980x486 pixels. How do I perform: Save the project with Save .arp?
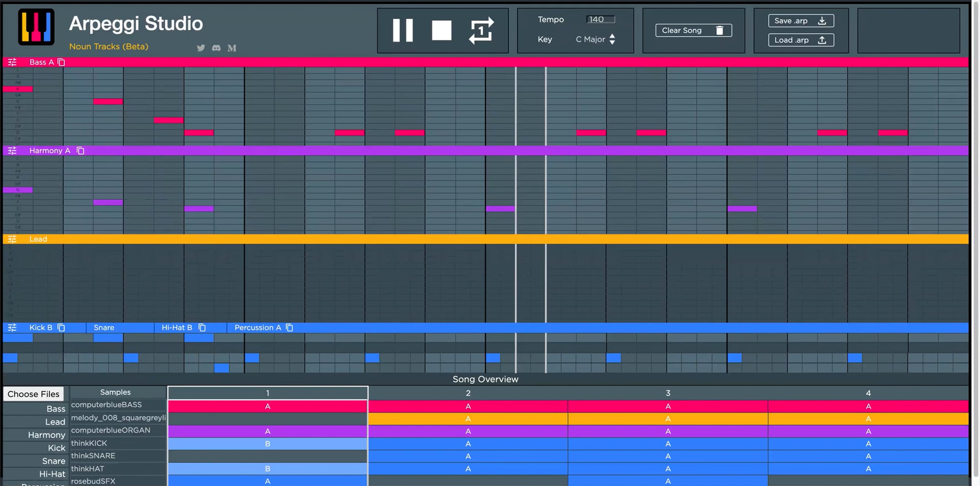pyautogui.click(x=801, y=21)
